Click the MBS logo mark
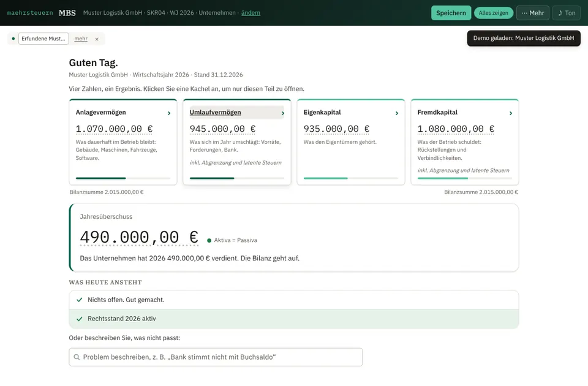The height and width of the screenshot is (386, 588). [67, 13]
